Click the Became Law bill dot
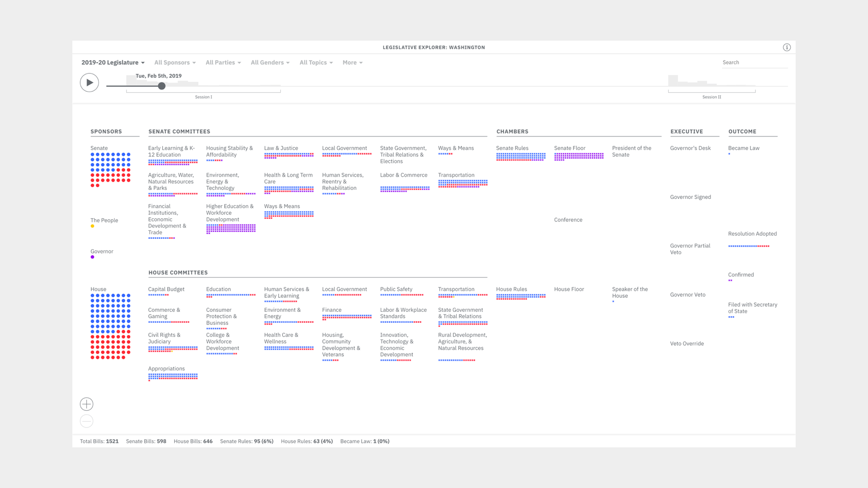This screenshot has width=868, height=488. coord(729,154)
